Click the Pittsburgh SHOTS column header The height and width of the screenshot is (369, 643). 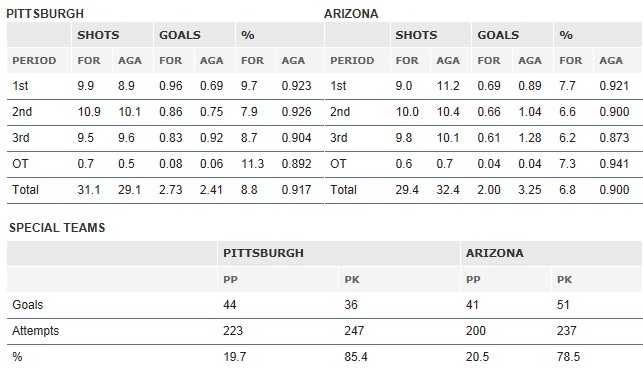tap(98, 35)
